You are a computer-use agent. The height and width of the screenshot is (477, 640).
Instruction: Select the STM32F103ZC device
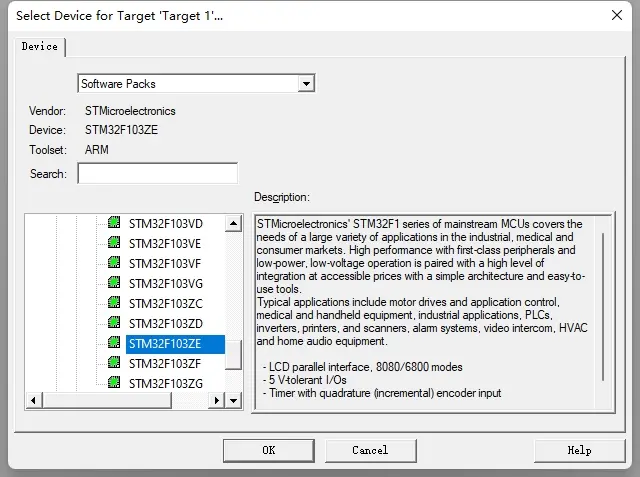pos(166,304)
